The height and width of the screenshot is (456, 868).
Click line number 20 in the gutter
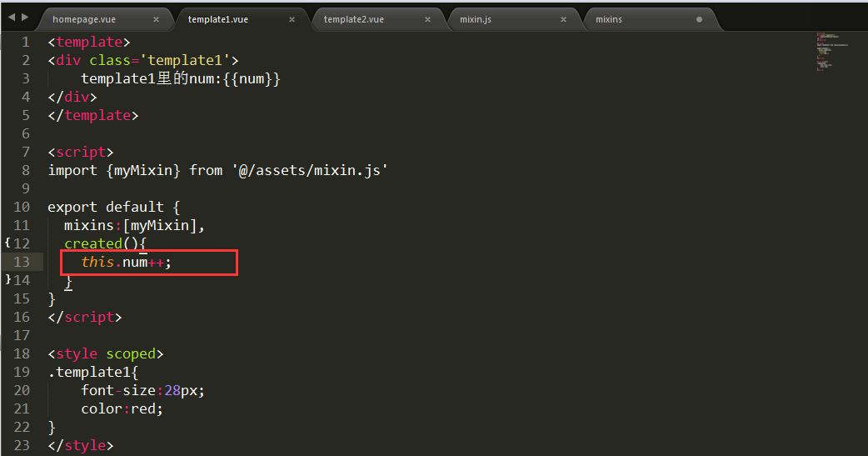pos(22,390)
